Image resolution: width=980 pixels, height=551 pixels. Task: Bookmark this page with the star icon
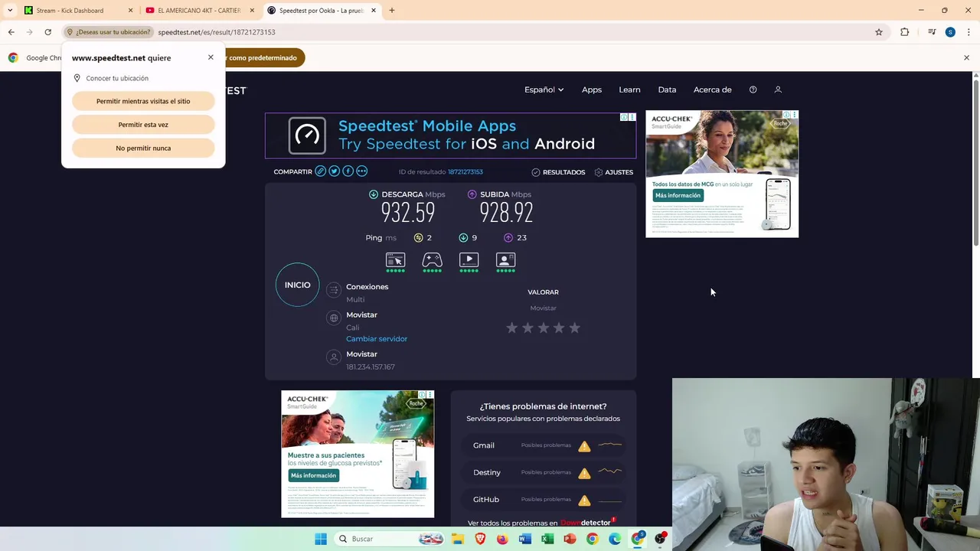coord(879,32)
